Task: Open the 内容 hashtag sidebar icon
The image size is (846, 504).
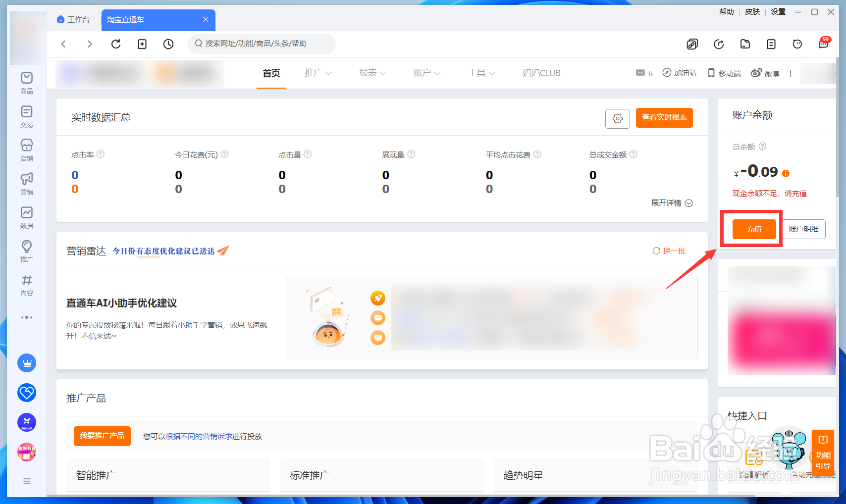Action: pyautogui.click(x=27, y=285)
